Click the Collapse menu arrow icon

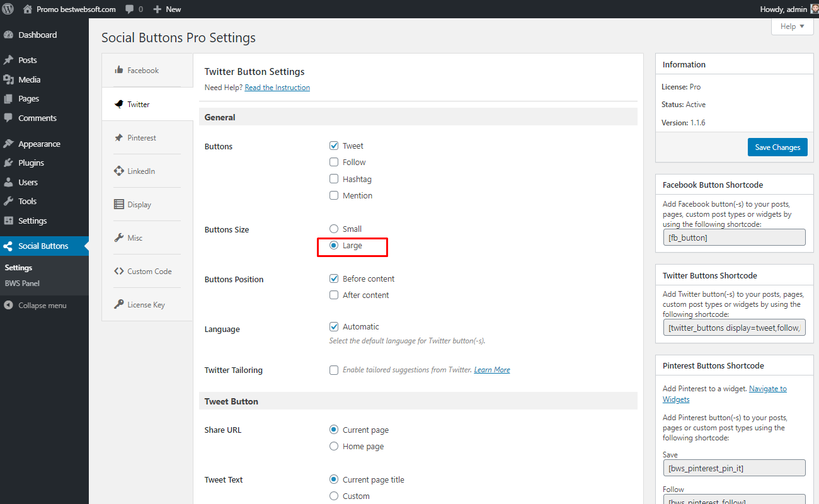(8, 306)
